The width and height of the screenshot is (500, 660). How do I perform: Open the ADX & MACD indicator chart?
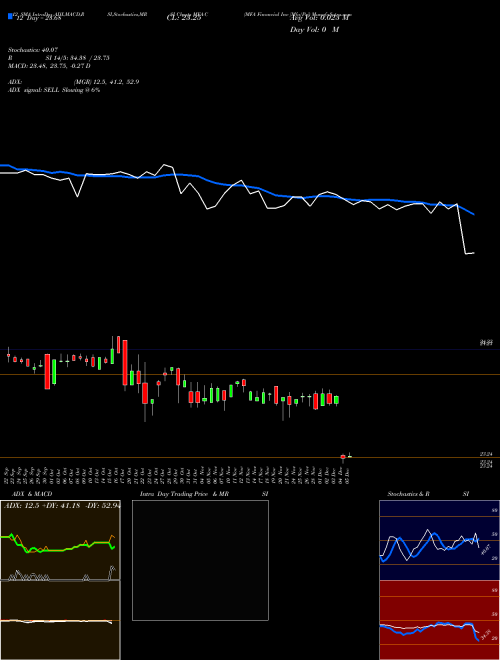(60, 580)
